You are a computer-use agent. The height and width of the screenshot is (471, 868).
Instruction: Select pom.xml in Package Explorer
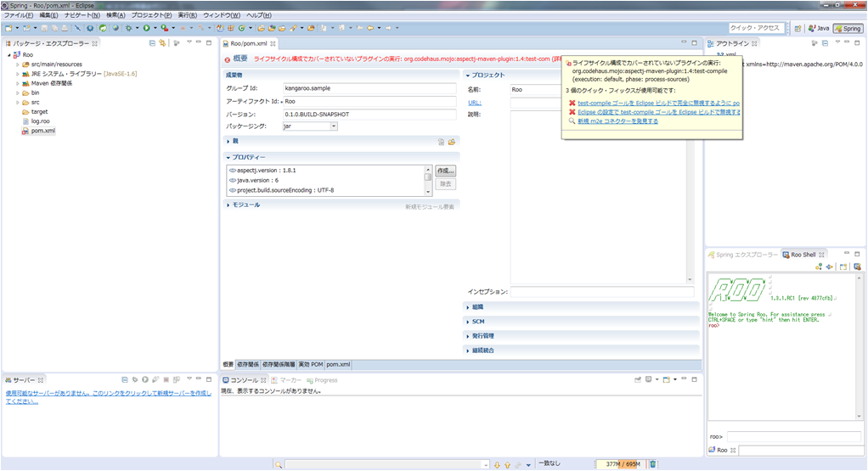(42, 131)
